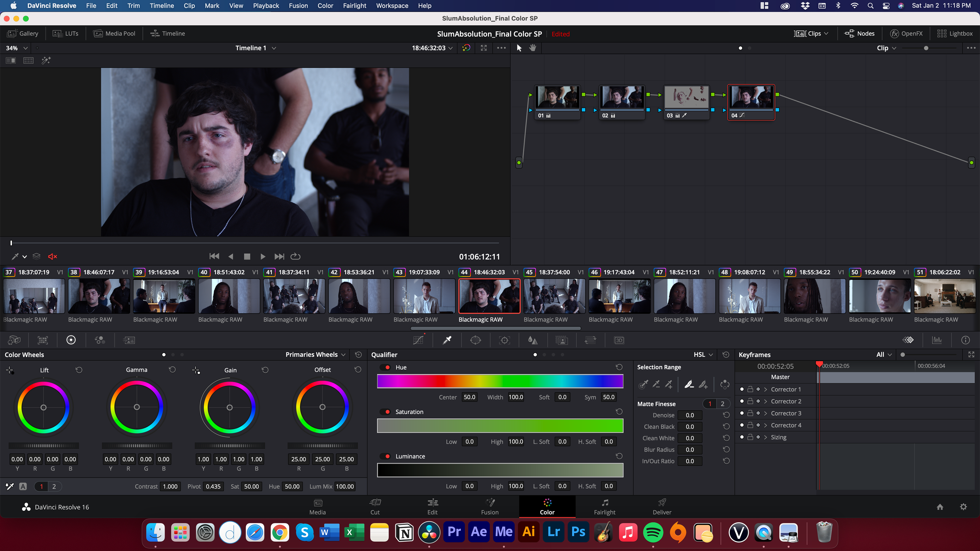Open the OpenFX library

(906, 33)
